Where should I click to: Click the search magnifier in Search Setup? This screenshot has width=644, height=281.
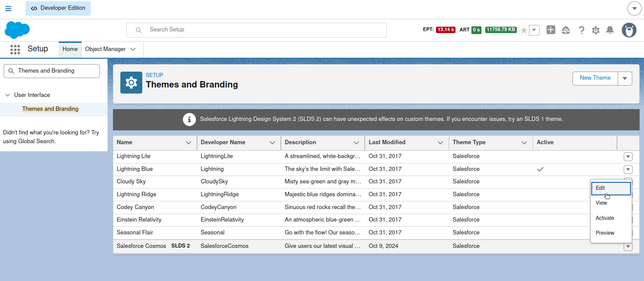(x=139, y=30)
